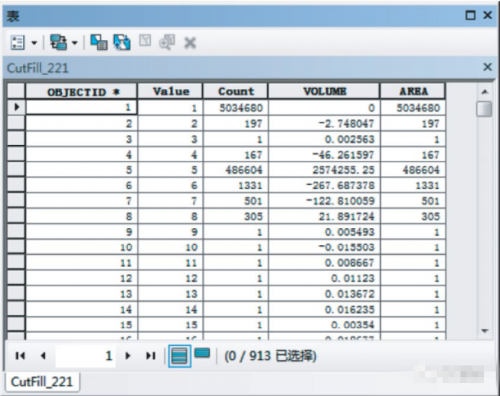
Task: Select the CutFill_221 bottom tab
Action: [x=42, y=382]
